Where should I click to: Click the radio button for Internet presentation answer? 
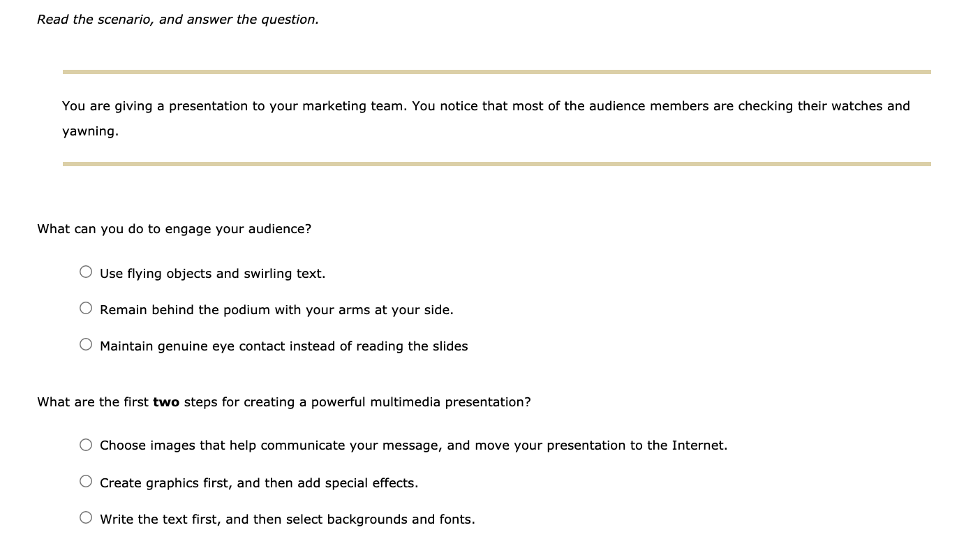coord(85,443)
